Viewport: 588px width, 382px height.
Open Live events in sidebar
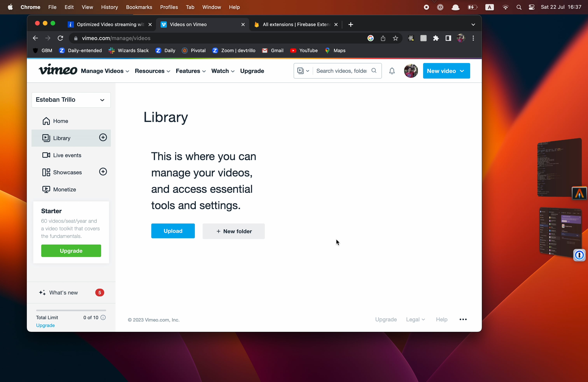(x=71, y=155)
